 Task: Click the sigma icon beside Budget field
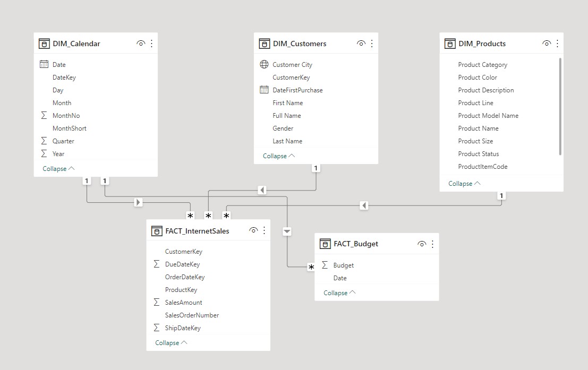[326, 265]
